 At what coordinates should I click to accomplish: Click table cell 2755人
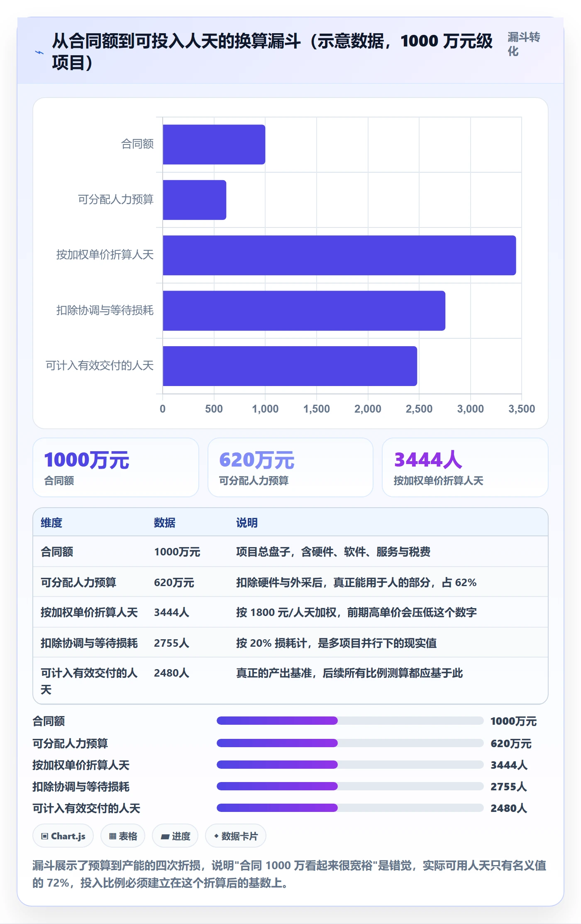tap(171, 643)
